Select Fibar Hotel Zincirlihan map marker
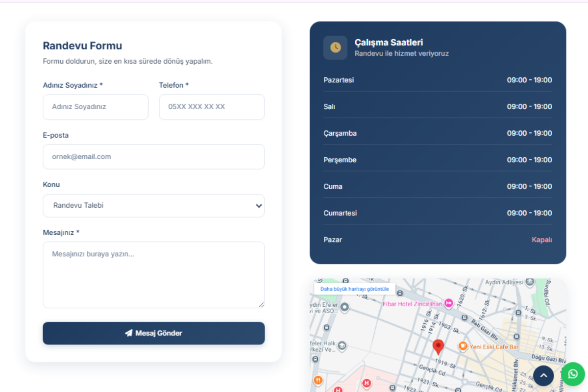The width and height of the screenshot is (588, 392). (448, 304)
